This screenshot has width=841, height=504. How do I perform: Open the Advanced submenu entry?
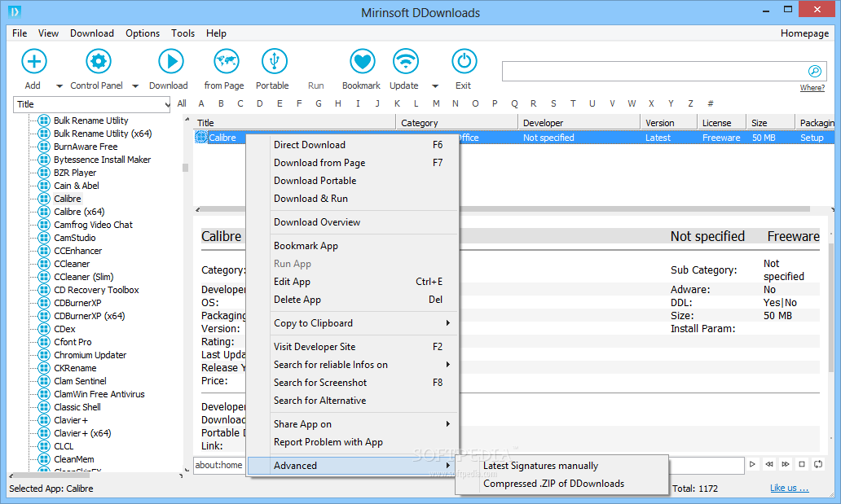tap(352, 466)
